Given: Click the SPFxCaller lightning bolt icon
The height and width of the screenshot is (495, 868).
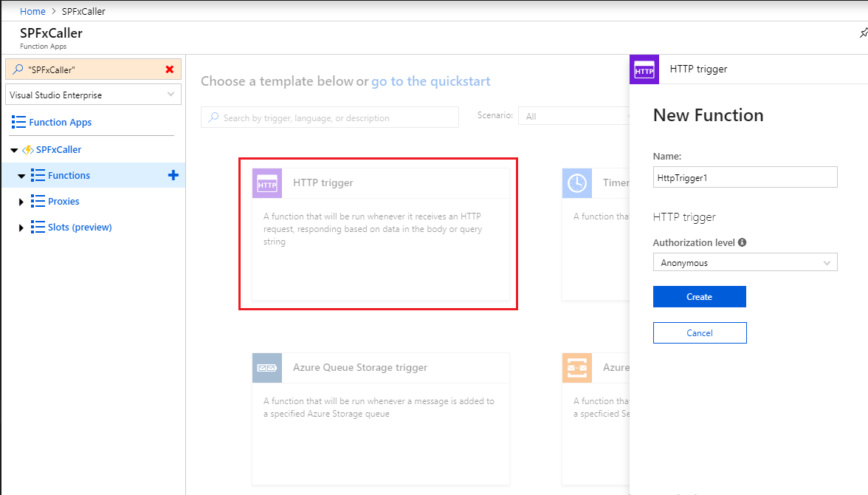Looking at the screenshot, I should 28,150.
